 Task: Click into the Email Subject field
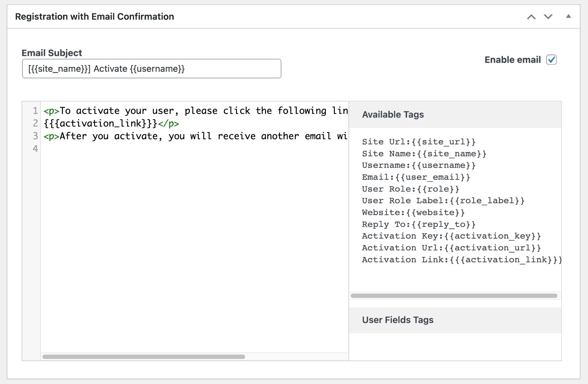(x=152, y=69)
